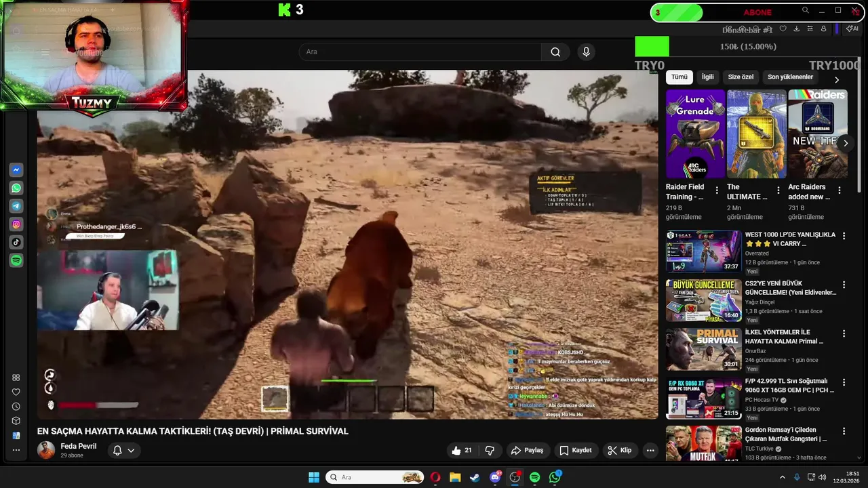868x488 pixels.
Task: Open options for Arc Raiders added new short
Action: (x=840, y=190)
